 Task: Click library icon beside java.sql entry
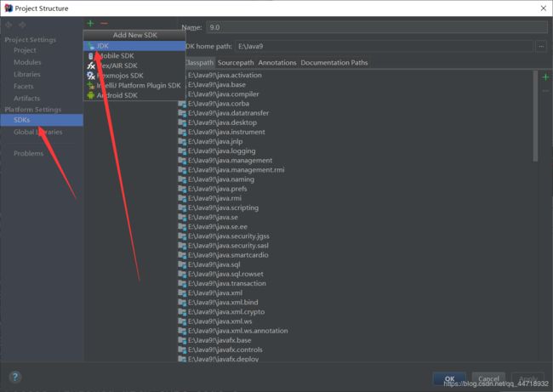click(x=182, y=264)
